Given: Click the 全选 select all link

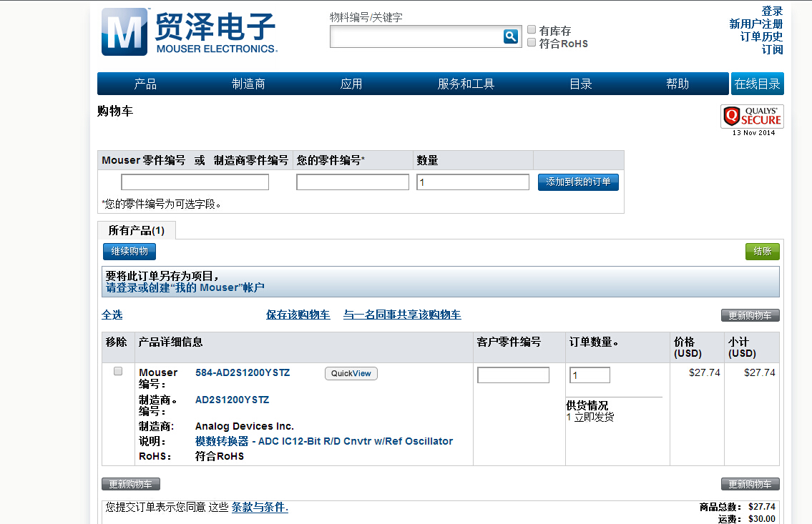Looking at the screenshot, I should pyautogui.click(x=112, y=315).
